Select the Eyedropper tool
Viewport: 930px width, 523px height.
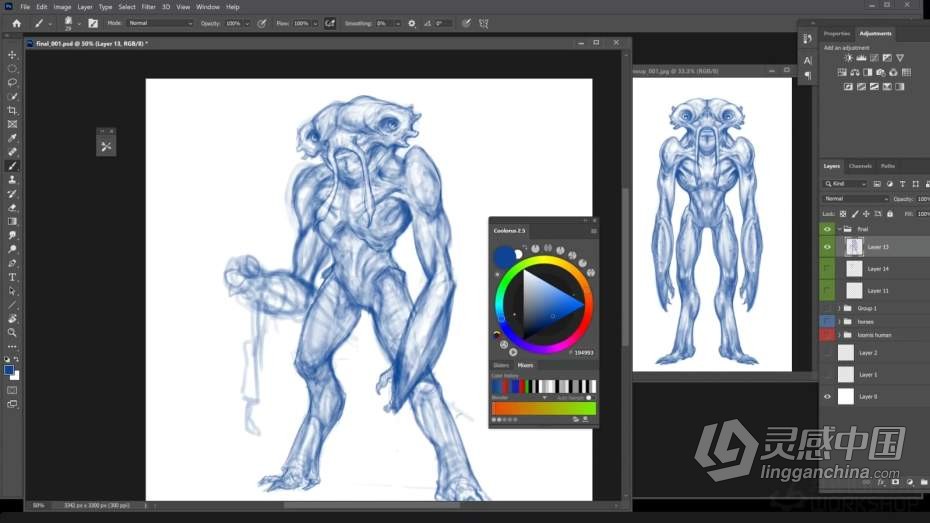coord(12,138)
